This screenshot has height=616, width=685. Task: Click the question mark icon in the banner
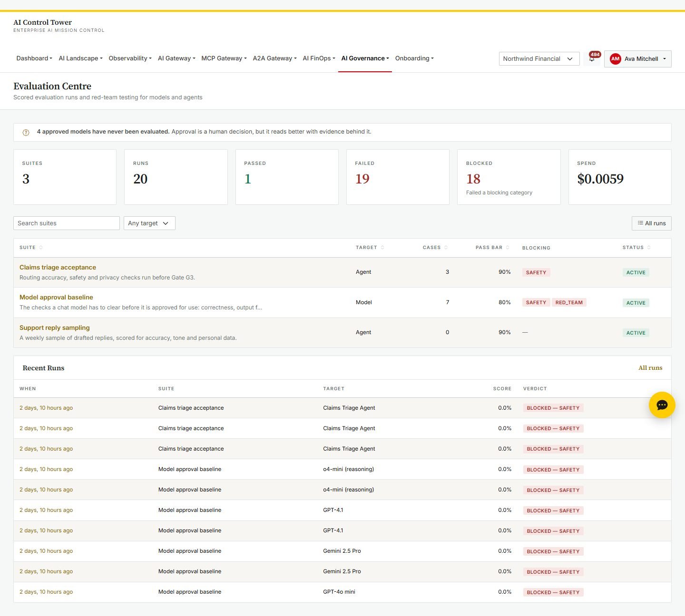click(x=26, y=132)
